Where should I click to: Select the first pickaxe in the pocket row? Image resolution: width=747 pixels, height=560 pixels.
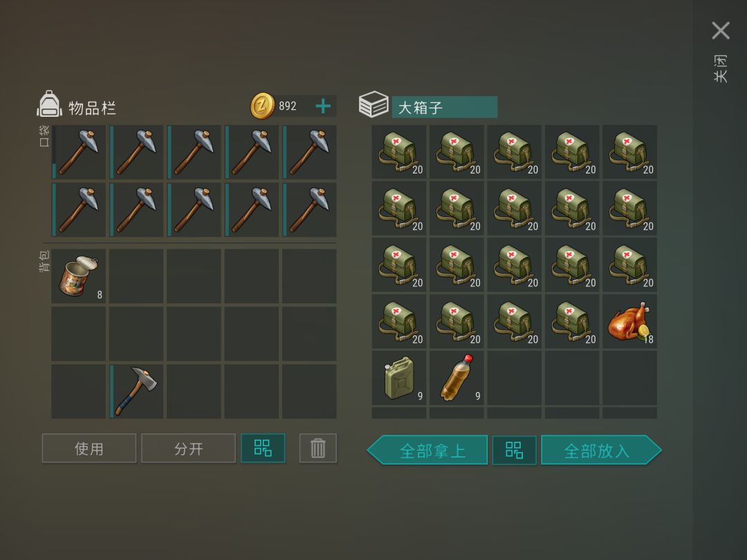click(x=79, y=152)
